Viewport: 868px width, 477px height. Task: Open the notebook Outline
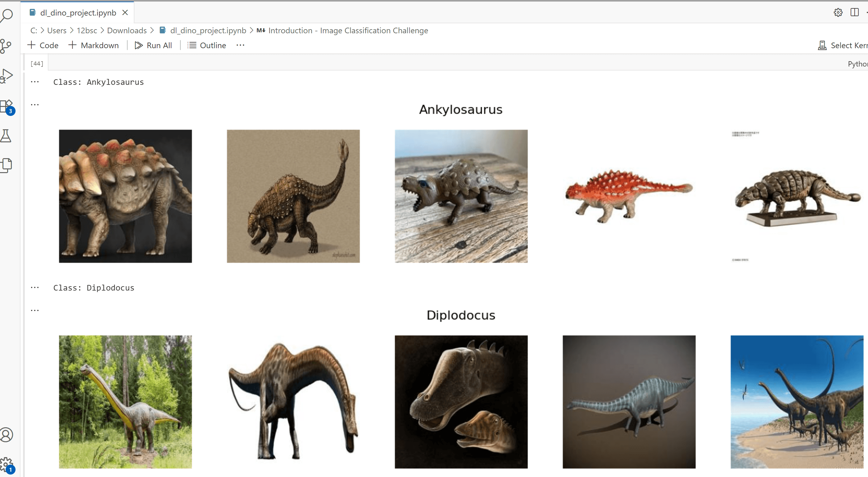206,45
